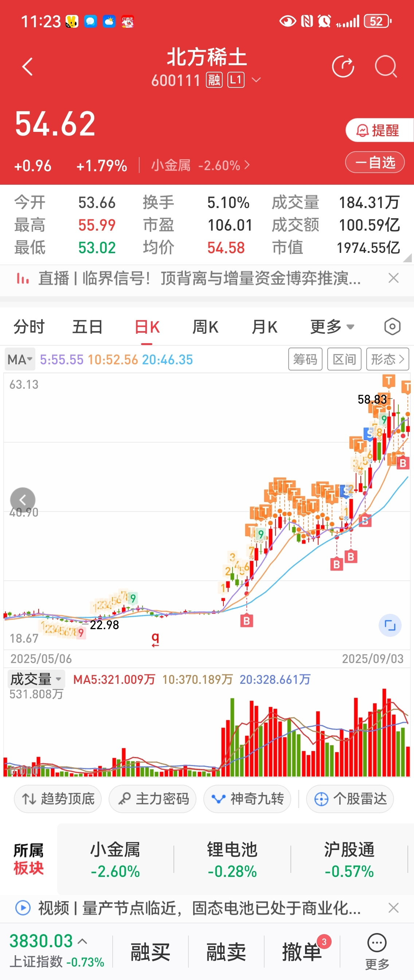Viewport: 414px width, 980px height.
Task: Open 主力密码 indicator chip
Action: 153,799
